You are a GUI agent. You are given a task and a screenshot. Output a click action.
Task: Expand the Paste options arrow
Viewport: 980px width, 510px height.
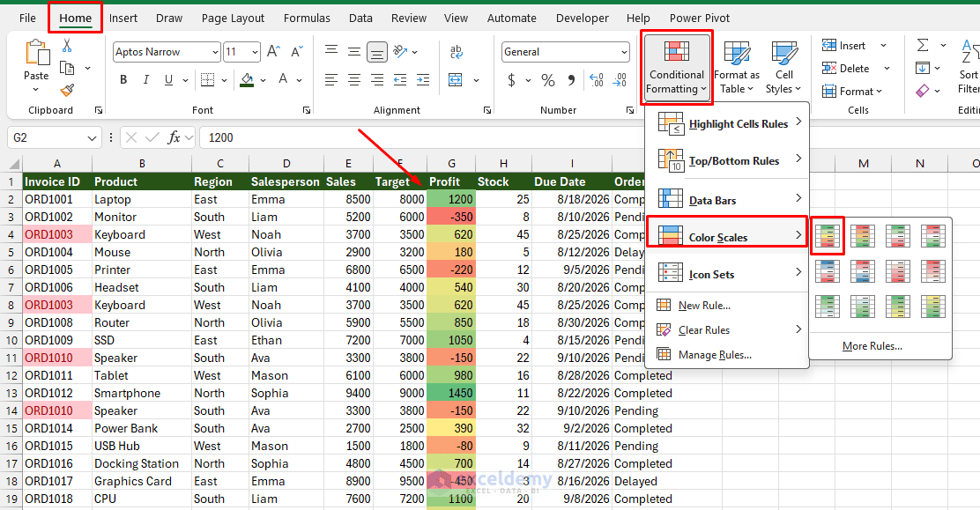(35, 89)
